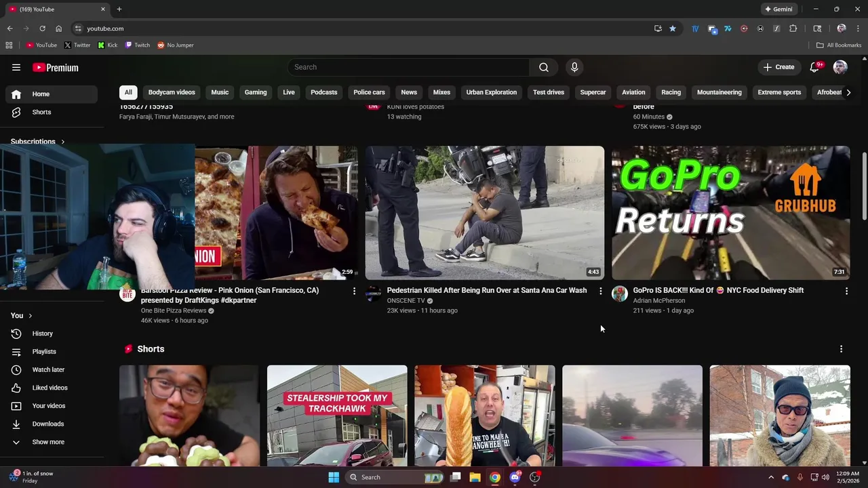Click the Create button
The image size is (868, 488).
click(778, 67)
